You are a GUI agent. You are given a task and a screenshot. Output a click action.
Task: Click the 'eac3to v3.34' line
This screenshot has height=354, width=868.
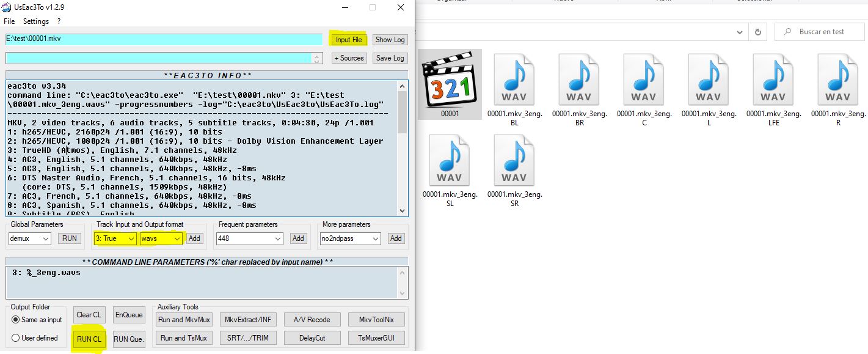37,86
